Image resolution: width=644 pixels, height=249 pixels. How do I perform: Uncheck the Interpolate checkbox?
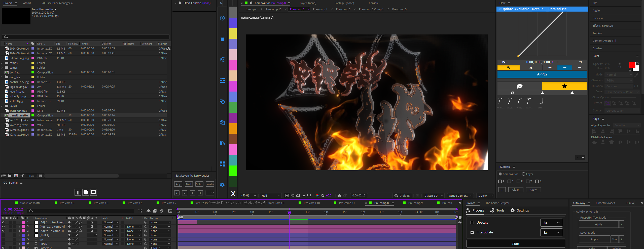coord(472,232)
